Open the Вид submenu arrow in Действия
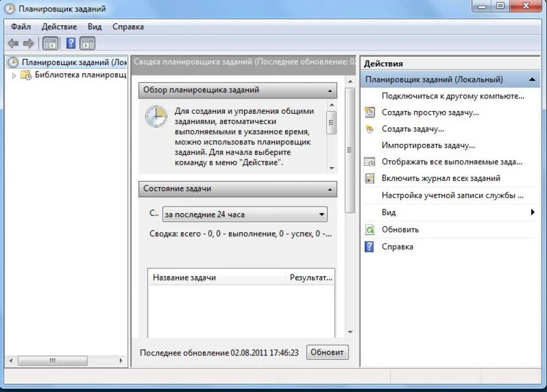Image resolution: width=547 pixels, height=392 pixels. point(532,212)
